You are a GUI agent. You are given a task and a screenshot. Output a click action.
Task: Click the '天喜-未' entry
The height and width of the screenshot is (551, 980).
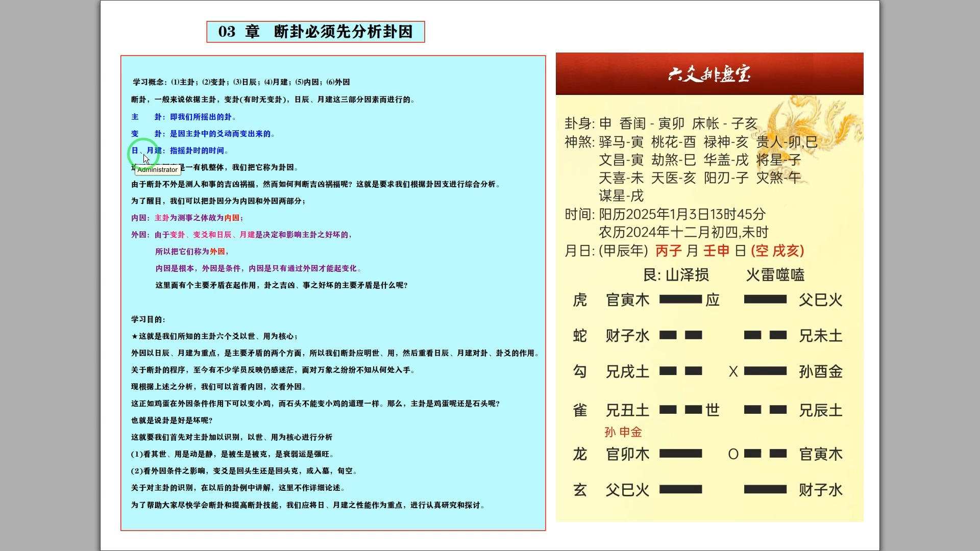[621, 178]
